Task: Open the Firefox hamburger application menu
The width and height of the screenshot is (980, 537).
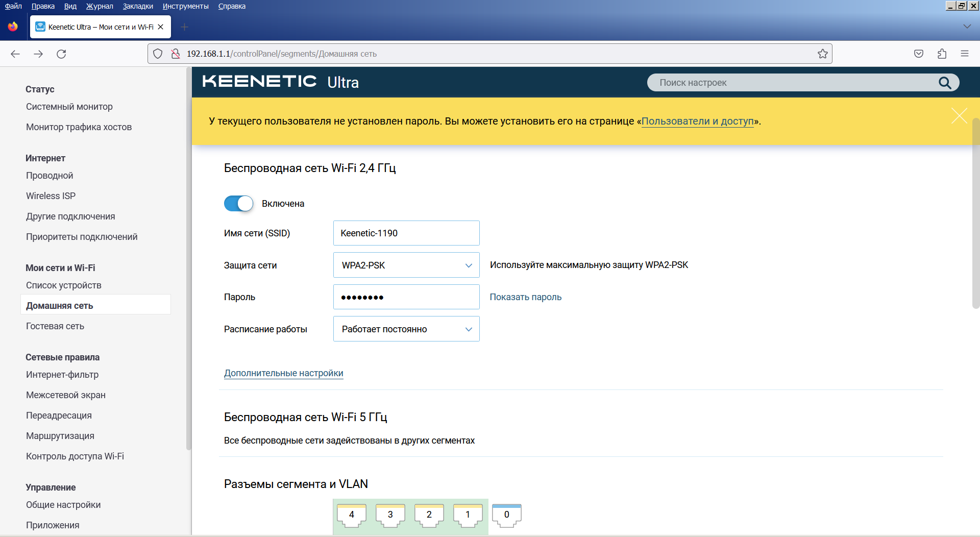Action: coord(965,54)
